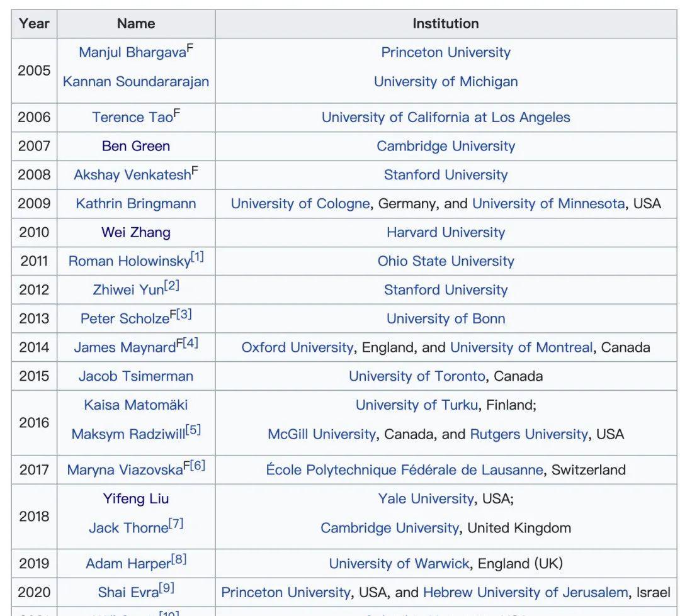The height and width of the screenshot is (616, 680).
Task: Click the Rutgers University link
Action: [529, 435]
